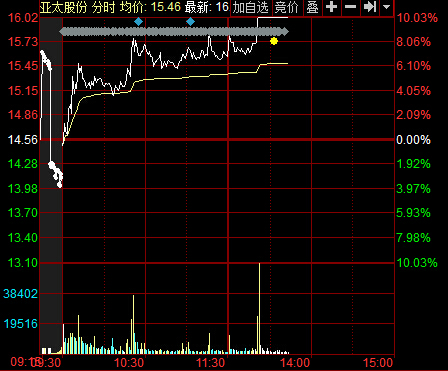448x371 pixels.
Task: Click the gray arrow band right end
Action: 285,32
